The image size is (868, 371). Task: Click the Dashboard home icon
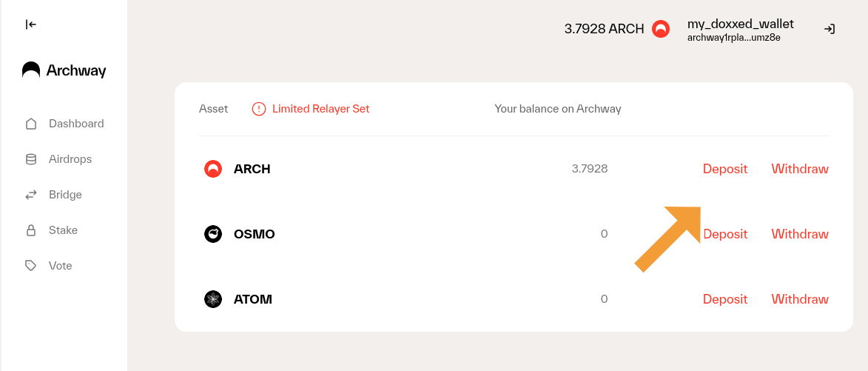pyautogui.click(x=31, y=124)
